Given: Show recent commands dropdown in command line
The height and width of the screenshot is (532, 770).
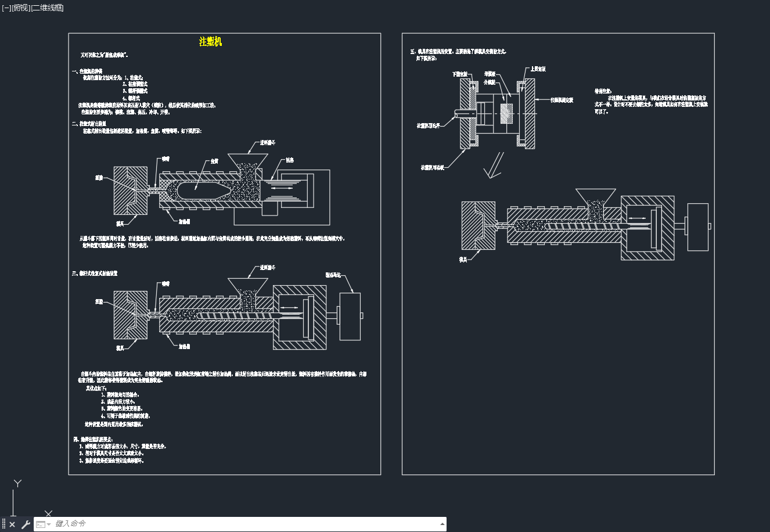Looking at the screenshot, I should pyautogui.click(x=44, y=524).
